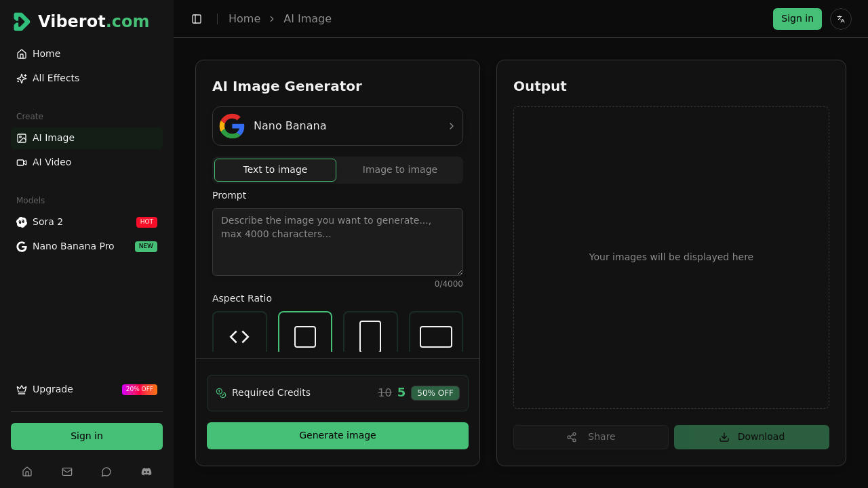Image resolution: width=868 pixels, height=488 pixels.
Task: Open the language switcher
Action: [x=840, y=18]
